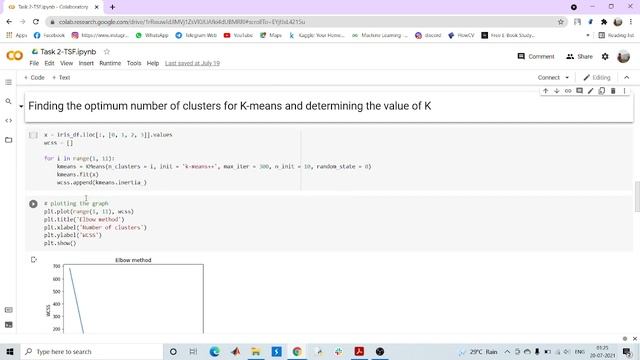Move cell down with the arrow icon
Image resolution: width=640 pixels, height=360 pixels.
coord(556,91)
